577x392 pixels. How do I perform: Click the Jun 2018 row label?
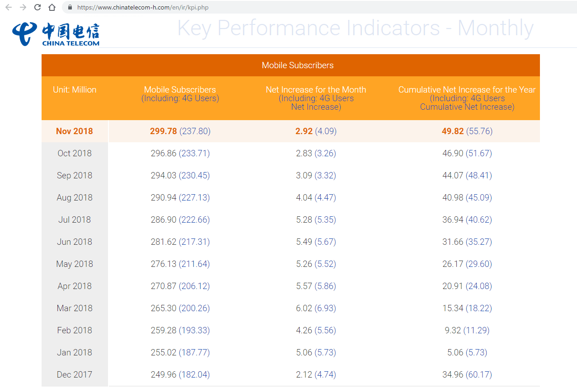tap(75, 242)
